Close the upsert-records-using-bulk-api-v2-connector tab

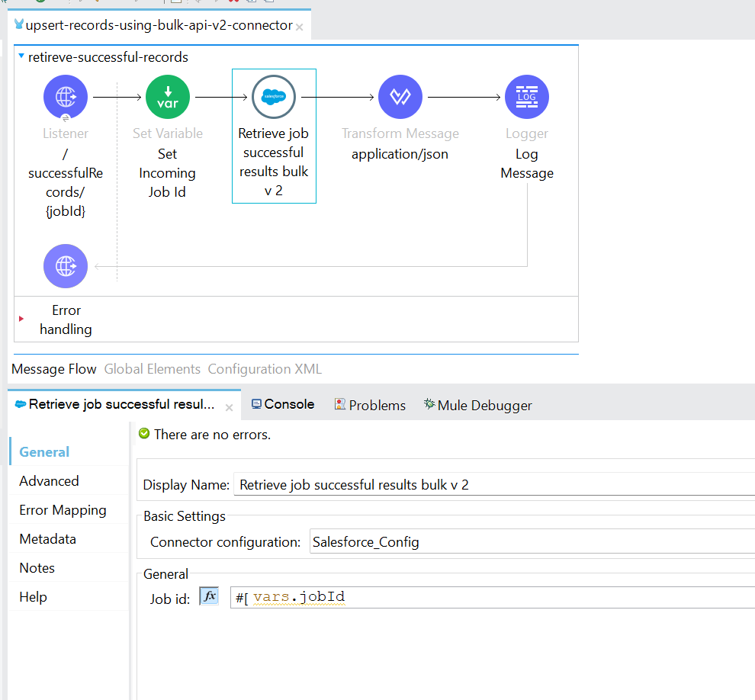[299, 27]
